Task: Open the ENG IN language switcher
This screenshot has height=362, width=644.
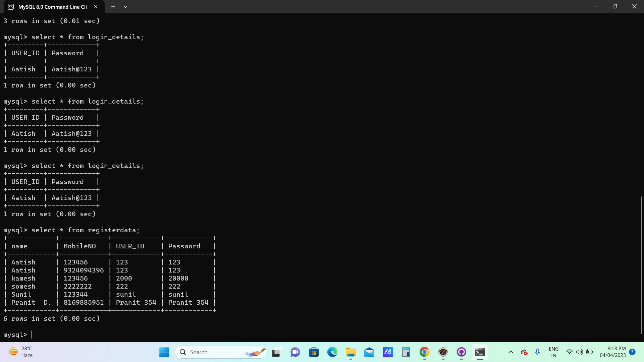Action: tap(553, 352)
